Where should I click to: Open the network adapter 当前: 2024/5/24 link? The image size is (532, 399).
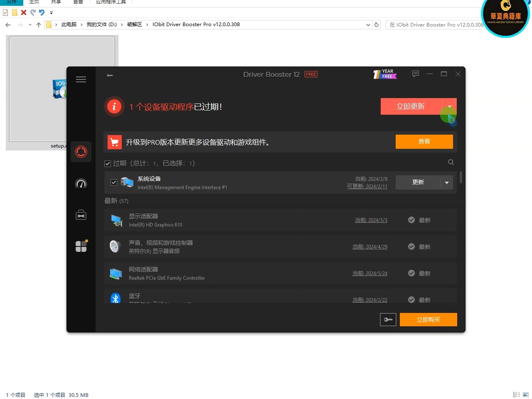370,273
